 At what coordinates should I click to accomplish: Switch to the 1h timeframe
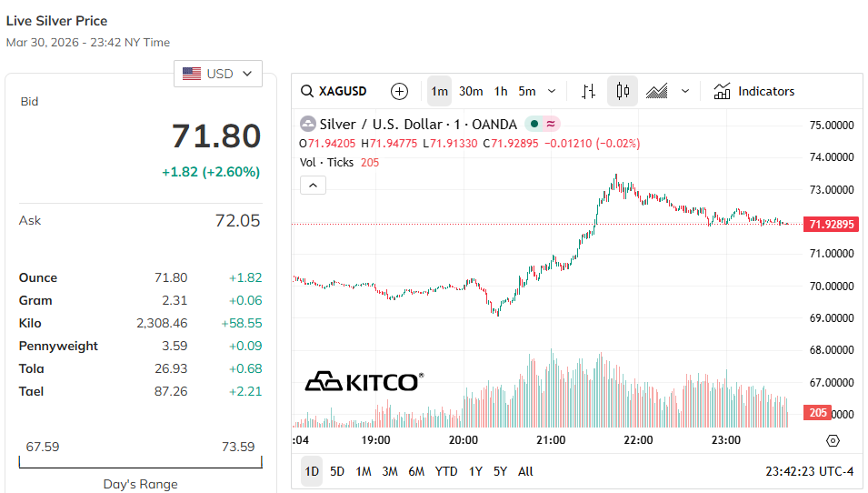tap(501, 91)
